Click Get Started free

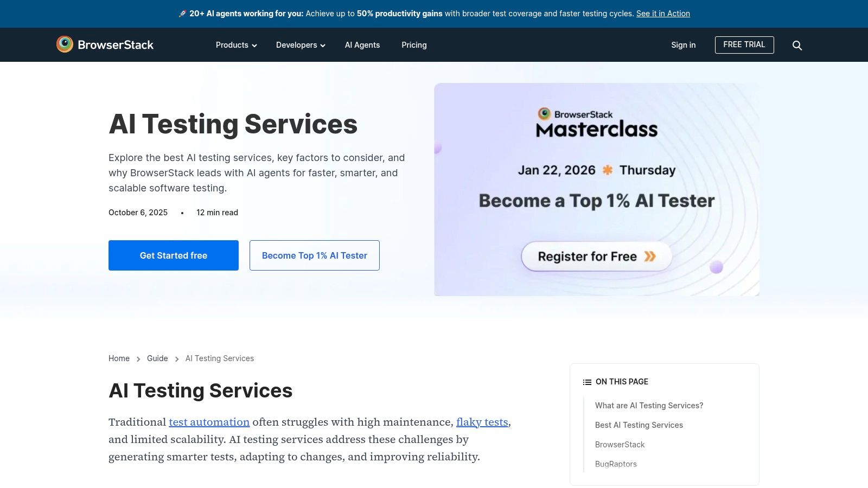pos(173,255)
